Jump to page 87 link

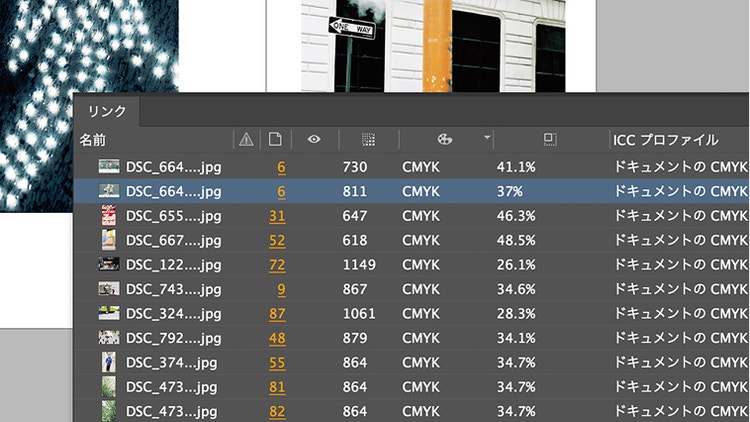click(x=277, y=314)
